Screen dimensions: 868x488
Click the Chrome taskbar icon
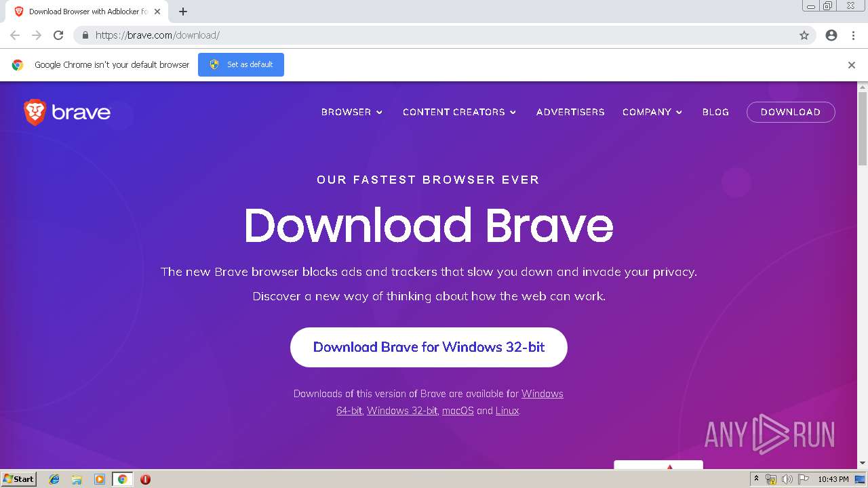(x=122, y=479)
